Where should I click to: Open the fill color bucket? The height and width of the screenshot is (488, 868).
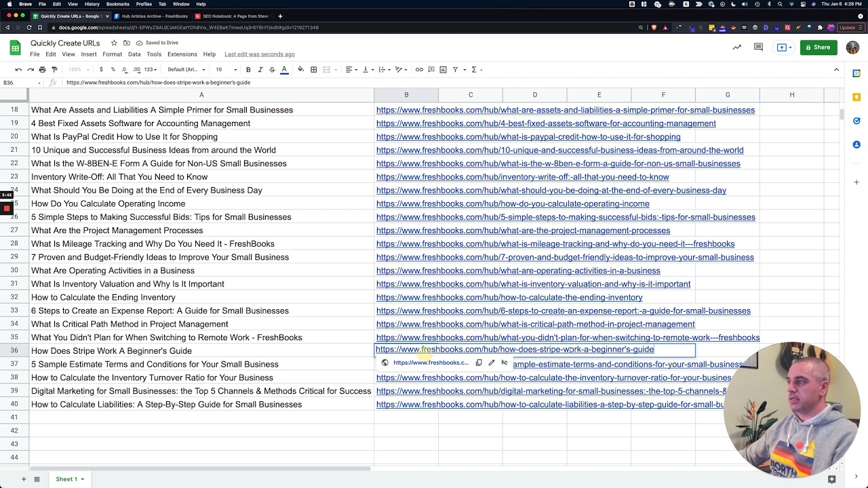300,69
